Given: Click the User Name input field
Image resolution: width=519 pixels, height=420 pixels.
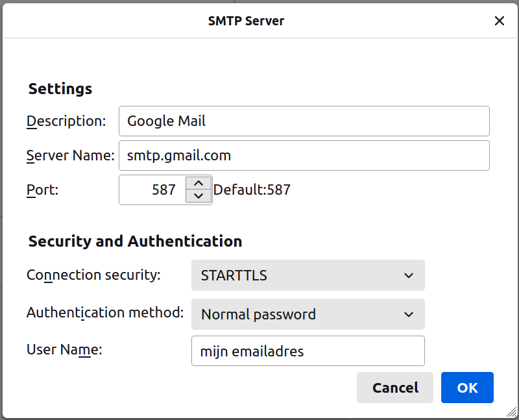Looking at the screenshot, I should (308, 351).
